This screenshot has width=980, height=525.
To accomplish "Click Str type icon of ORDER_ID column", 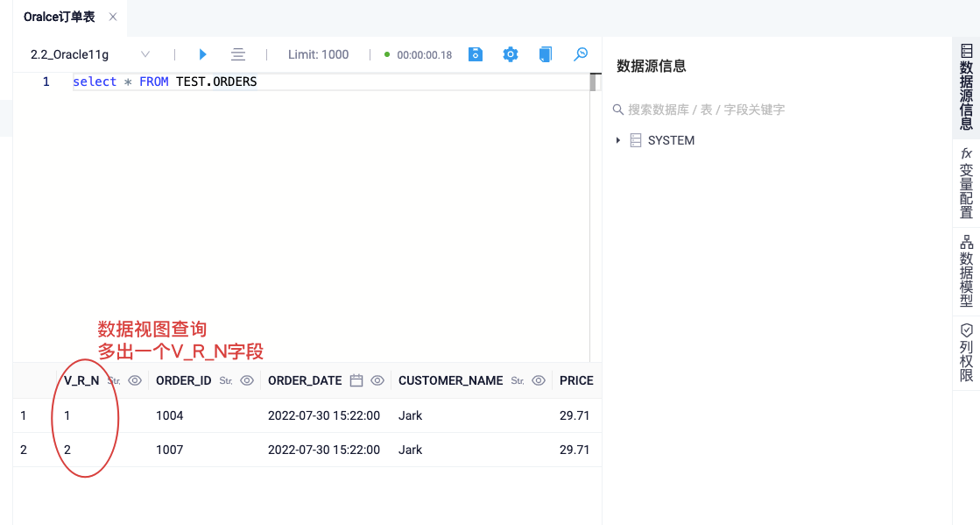I will (x=226, y=380).
